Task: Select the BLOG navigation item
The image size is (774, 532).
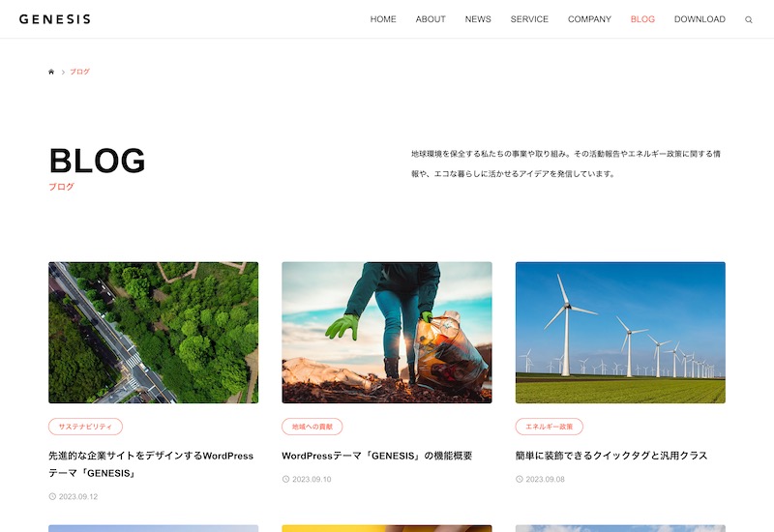Action: (x=642, y=19)
